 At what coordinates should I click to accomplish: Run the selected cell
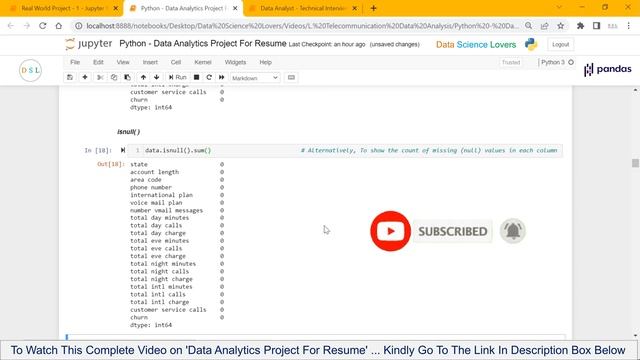(x=178, y=77)
